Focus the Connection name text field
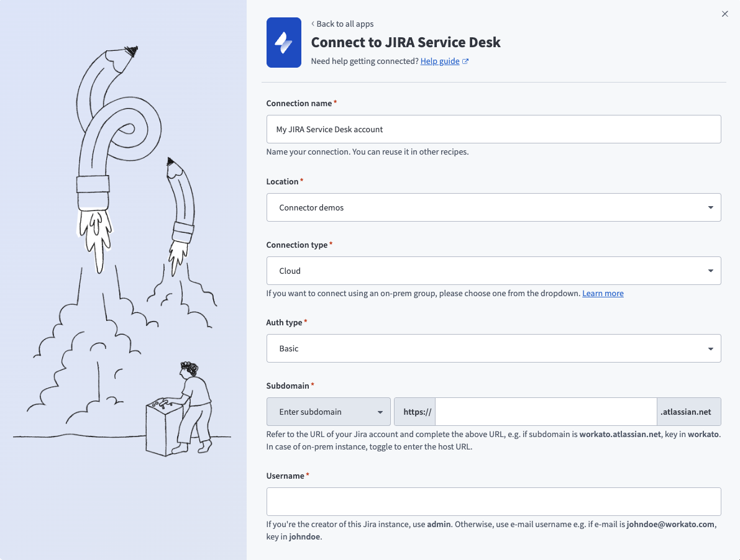740x560 pixels. (x=493, y=129)
